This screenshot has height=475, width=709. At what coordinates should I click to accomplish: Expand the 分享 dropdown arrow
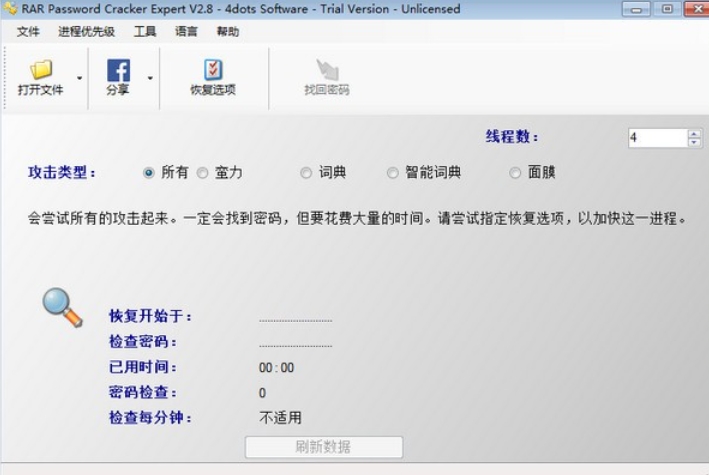[x=150, y=78]
